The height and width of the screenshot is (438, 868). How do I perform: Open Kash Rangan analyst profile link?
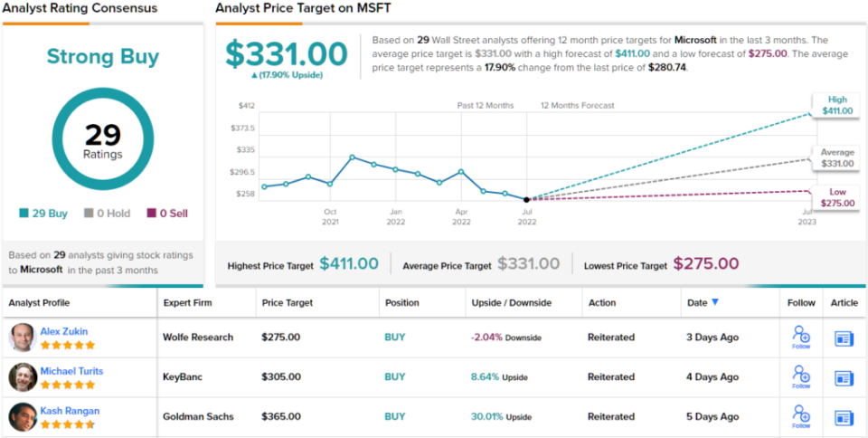(70, 411)
